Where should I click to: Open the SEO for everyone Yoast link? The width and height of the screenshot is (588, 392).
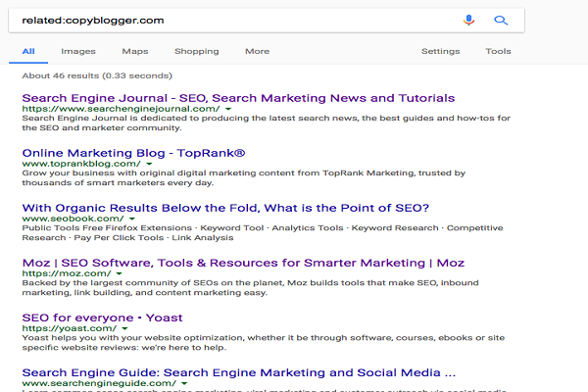(x=102, y=318)
